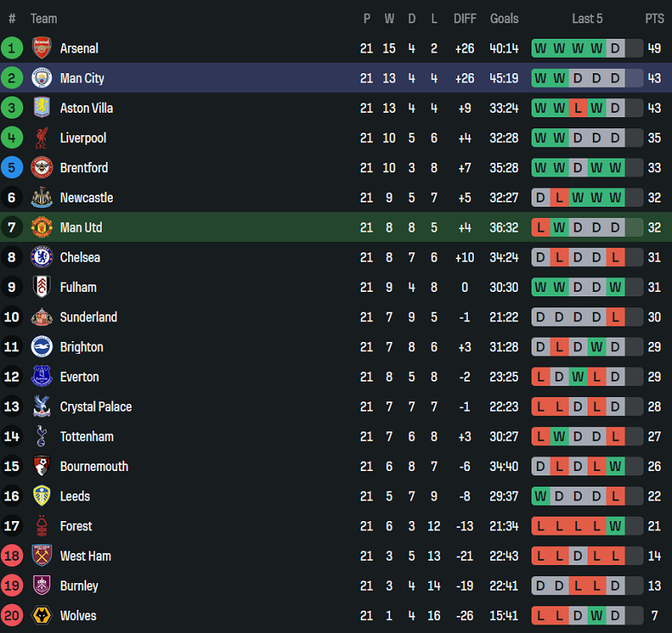Screen dimensions: 672x633
Task: Open the Fulham team link
Action: [78, 287]
